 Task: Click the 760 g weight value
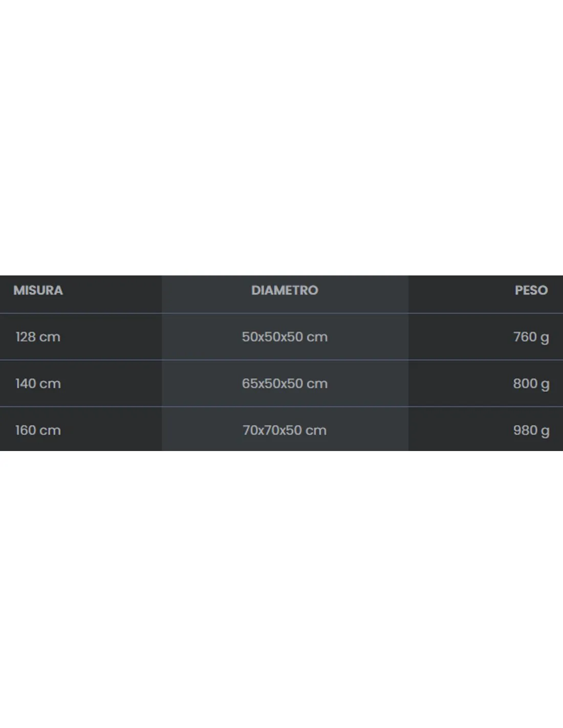[531, 337]
